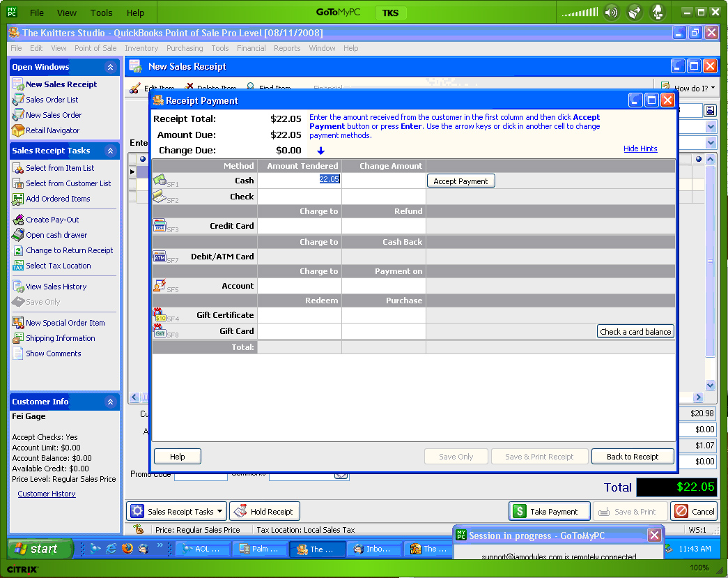The image size is (728, 578).
Task: Click the Check Amount Tendered cell
Action: pyautogui.click(x=300, y=197)
